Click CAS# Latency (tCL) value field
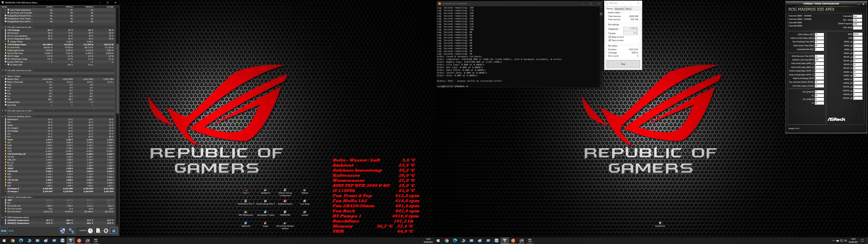 [x=819, y=34]
